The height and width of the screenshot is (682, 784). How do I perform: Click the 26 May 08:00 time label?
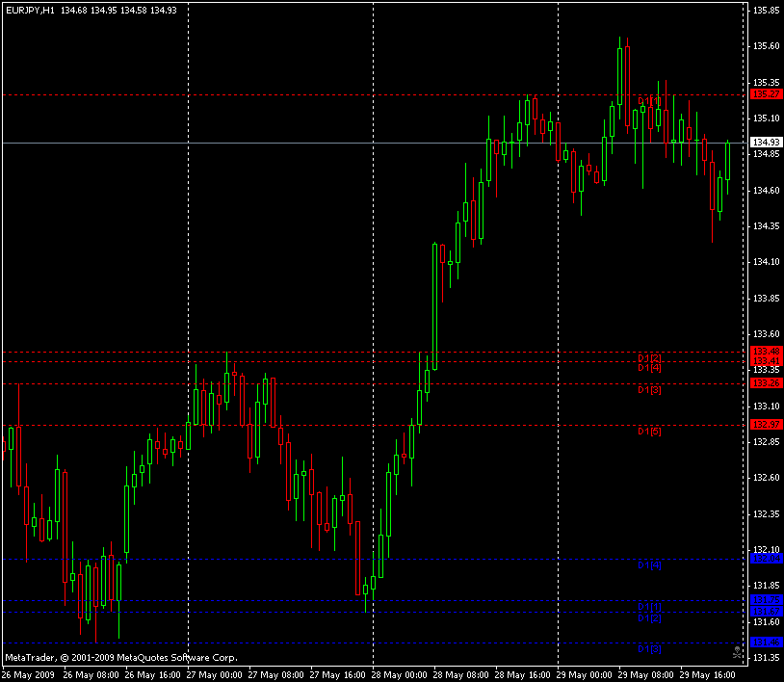click(x=91, y=675)
